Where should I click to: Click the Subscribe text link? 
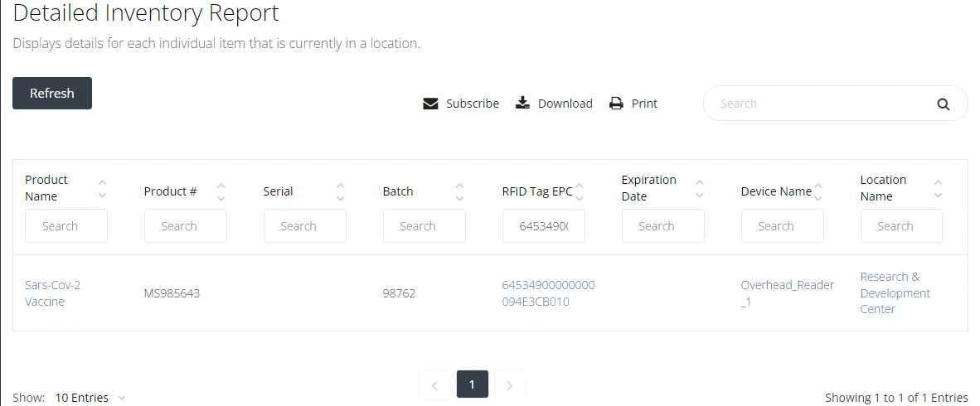pos(473,104)
